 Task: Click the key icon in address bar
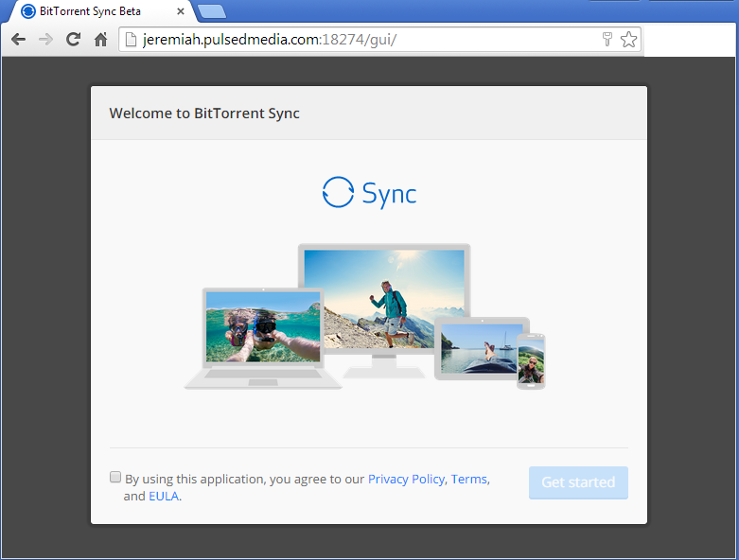point(607,40)
